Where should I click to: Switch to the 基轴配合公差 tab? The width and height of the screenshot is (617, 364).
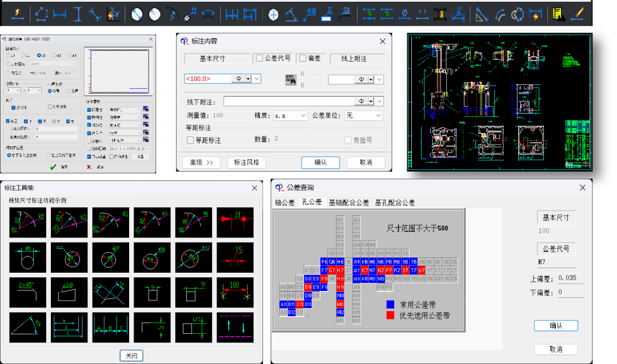click(348, 203)
